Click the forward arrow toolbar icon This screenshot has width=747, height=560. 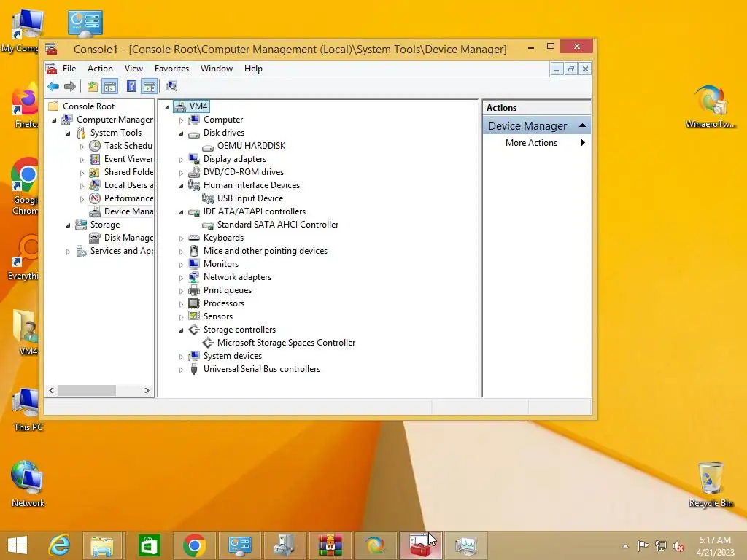tap(70, 86)
